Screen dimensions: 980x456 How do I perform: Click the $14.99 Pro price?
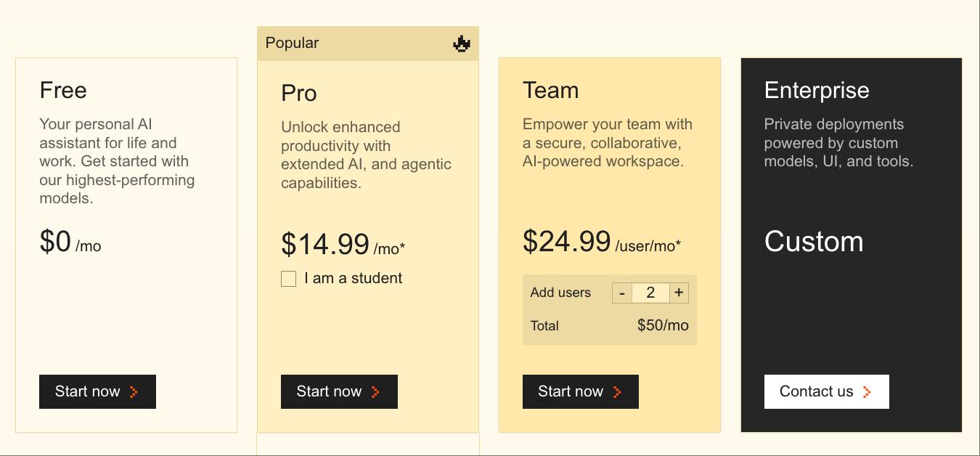(325, 245)
